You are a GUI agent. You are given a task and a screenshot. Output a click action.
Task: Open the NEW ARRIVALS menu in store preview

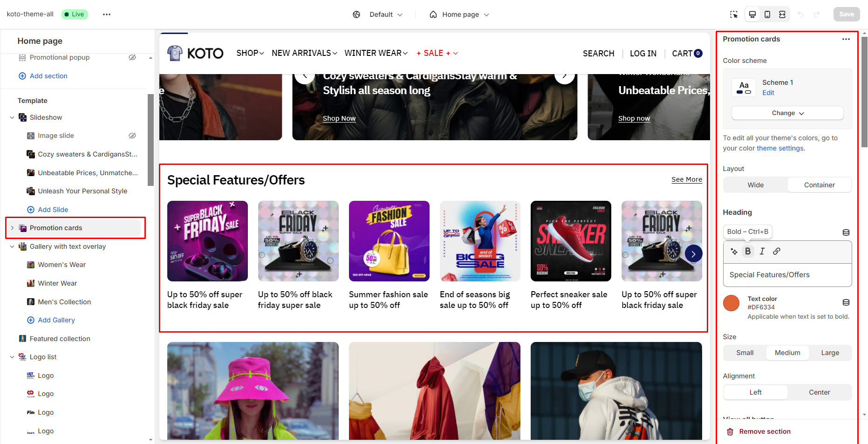coord(304,53)
